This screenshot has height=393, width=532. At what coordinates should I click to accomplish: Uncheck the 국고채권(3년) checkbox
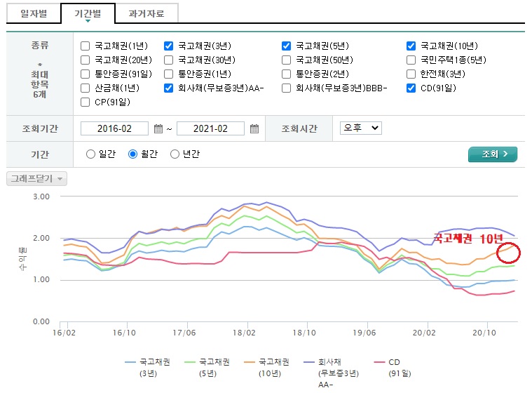point(169,46)
